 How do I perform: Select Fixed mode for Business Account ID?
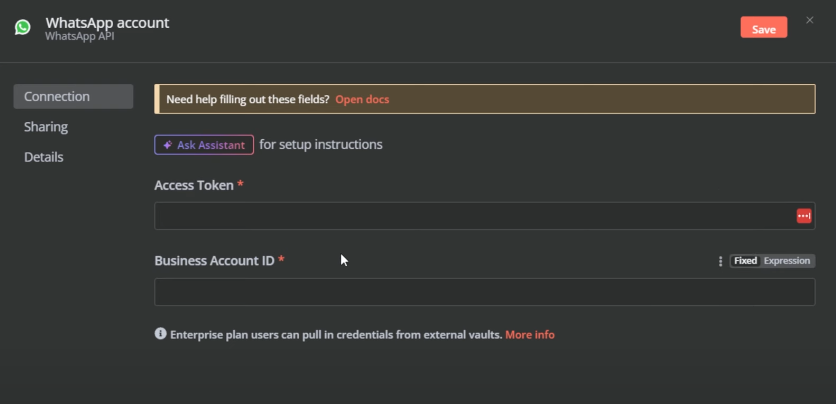745,261
